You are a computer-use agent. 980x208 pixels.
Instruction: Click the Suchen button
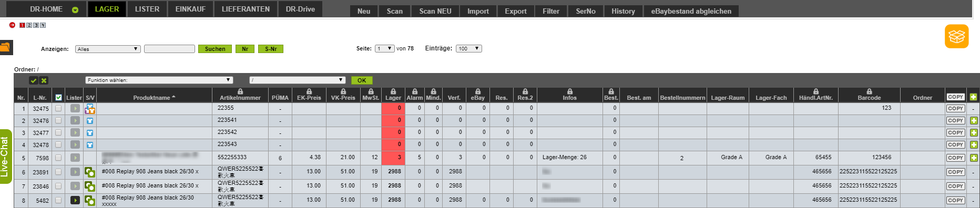tap(215, 49)
